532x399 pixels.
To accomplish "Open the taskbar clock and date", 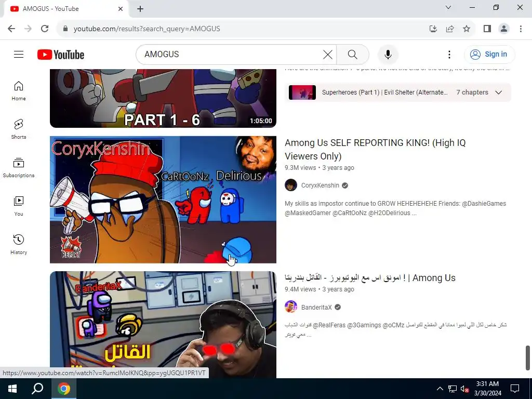I will [487, 389].
